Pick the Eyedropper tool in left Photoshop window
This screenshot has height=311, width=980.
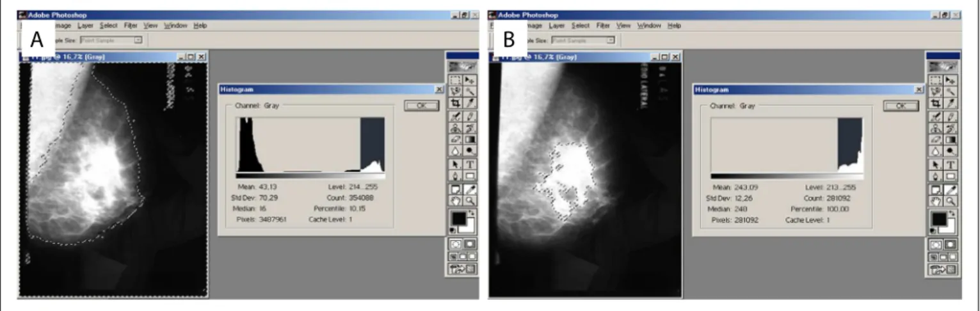point(470,189)
